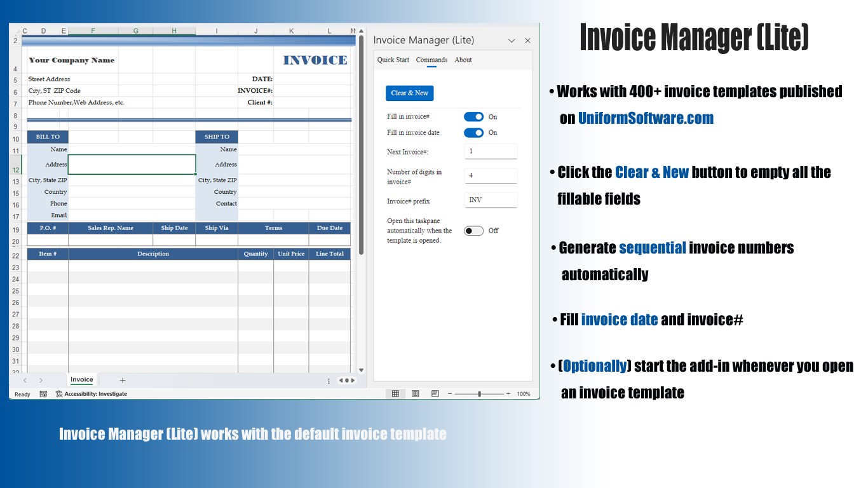Click the Ship Via header cell

(x=217, y=228)
